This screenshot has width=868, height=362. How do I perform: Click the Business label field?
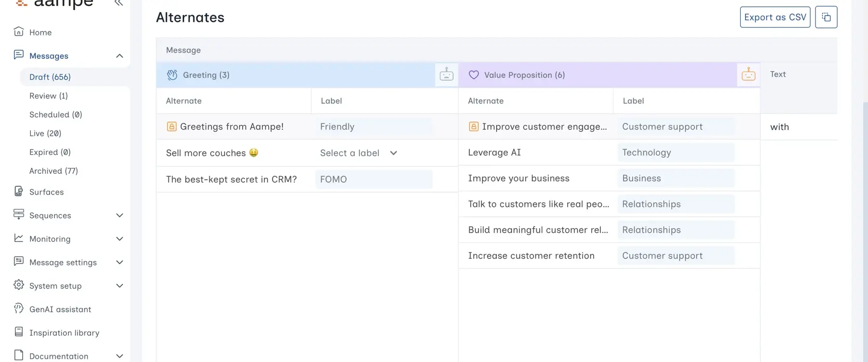(676, 178)
